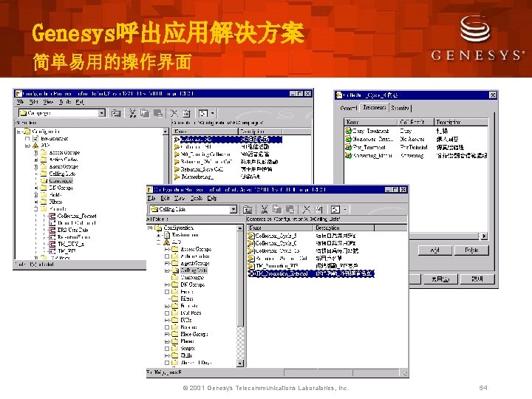The width and height of the screenshot is (532, 399).
Task: Click the Views icon in Campaigns window toolbar
Action: tap(203, 113)
